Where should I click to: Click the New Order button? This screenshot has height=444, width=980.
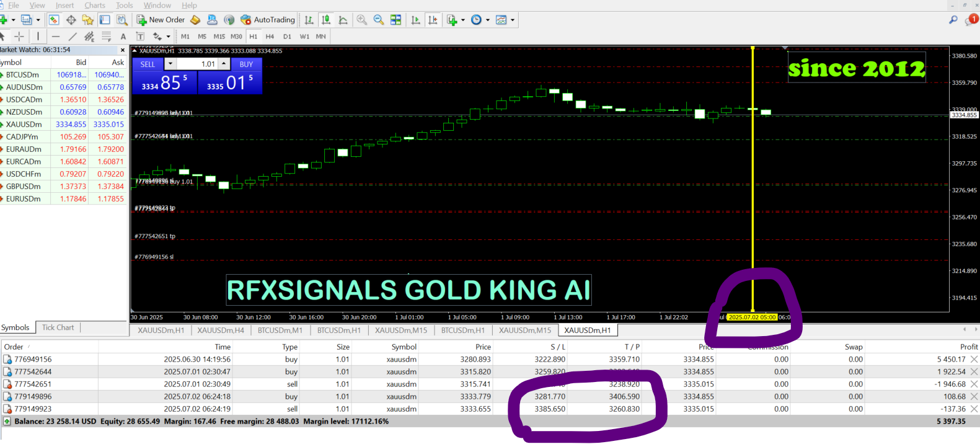[x=161, y=20]
